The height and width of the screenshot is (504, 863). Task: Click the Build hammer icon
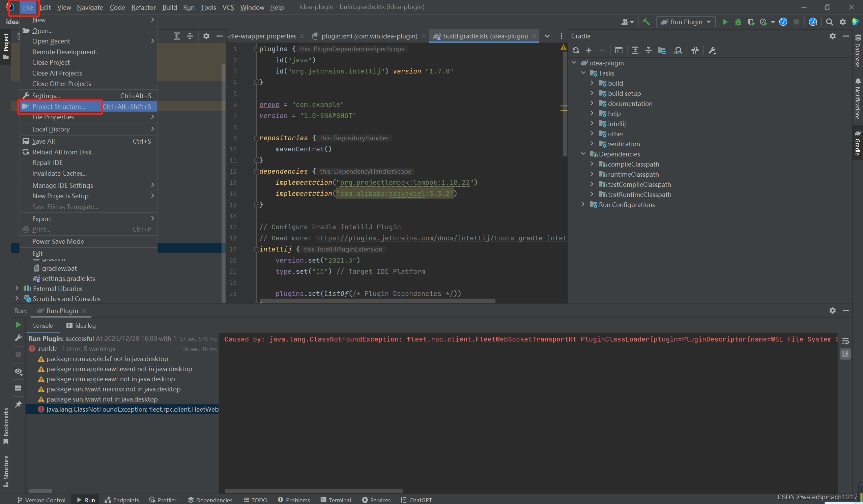(x=646, y=22)
